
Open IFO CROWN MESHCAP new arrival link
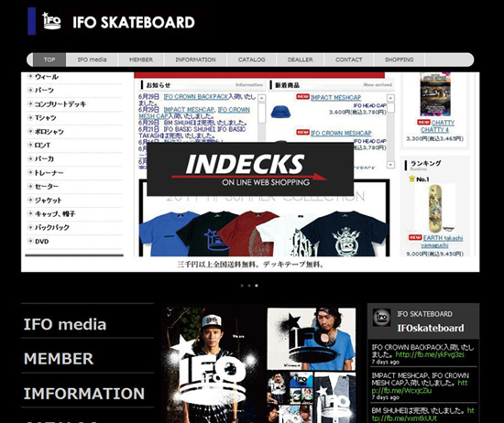click(341, 133)
